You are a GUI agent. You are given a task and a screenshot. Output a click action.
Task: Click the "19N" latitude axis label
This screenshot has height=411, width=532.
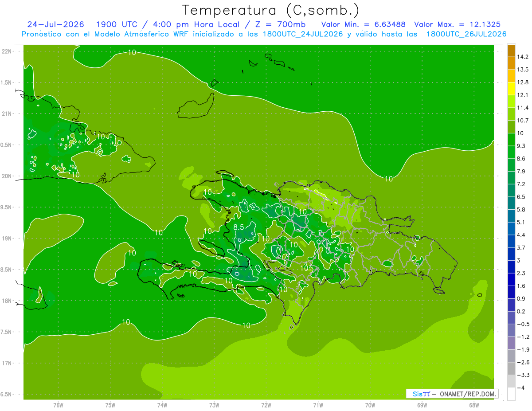click(x=8, y=239)
